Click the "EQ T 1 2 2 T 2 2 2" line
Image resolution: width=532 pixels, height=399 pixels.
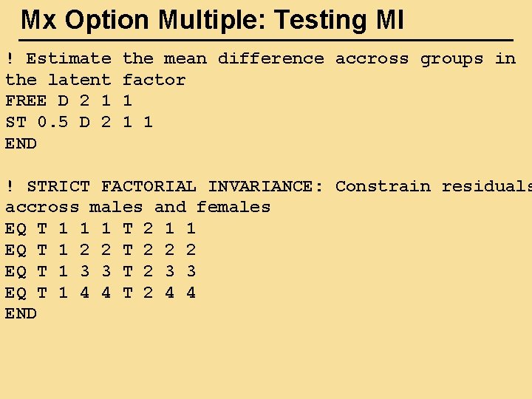[x=100, y=250]
